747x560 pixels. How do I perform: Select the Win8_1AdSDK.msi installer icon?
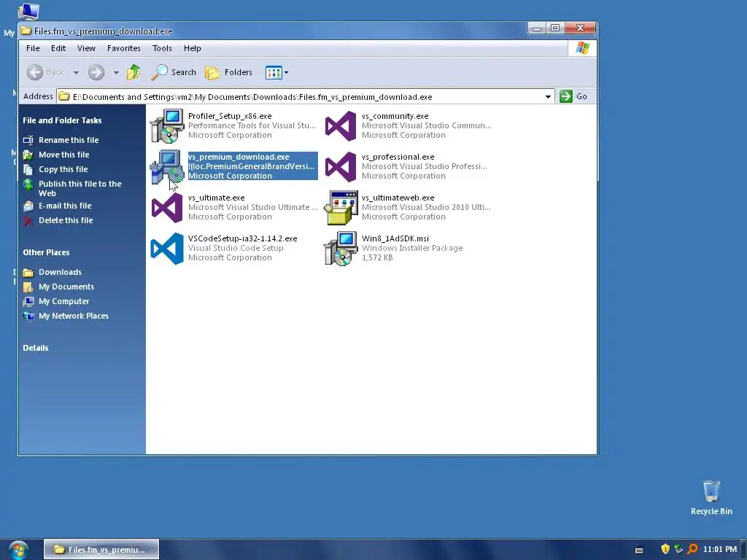tap(340, 249)
